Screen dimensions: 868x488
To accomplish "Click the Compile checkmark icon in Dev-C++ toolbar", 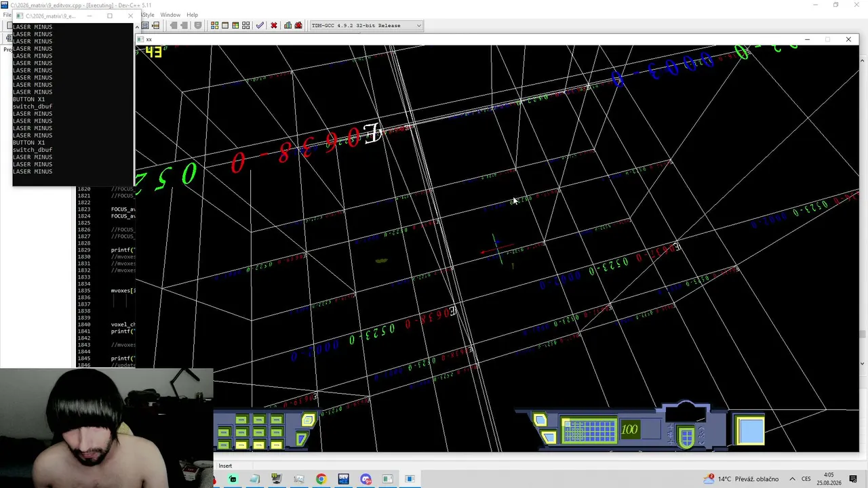I will (260, 25).
